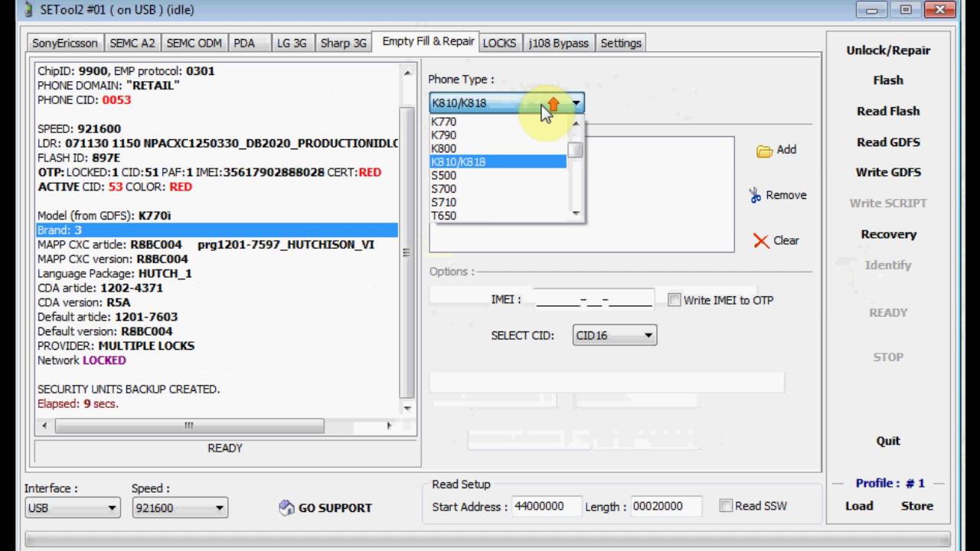Click the Read Flash button
The image size is (980, 551).
pyautogui.click(x=888, y=111)
